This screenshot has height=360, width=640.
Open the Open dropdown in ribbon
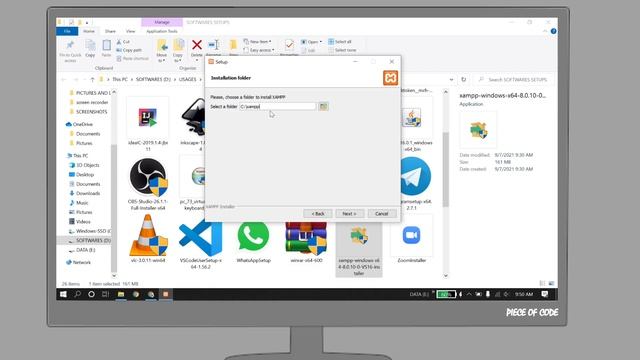(x=311, y=42)
